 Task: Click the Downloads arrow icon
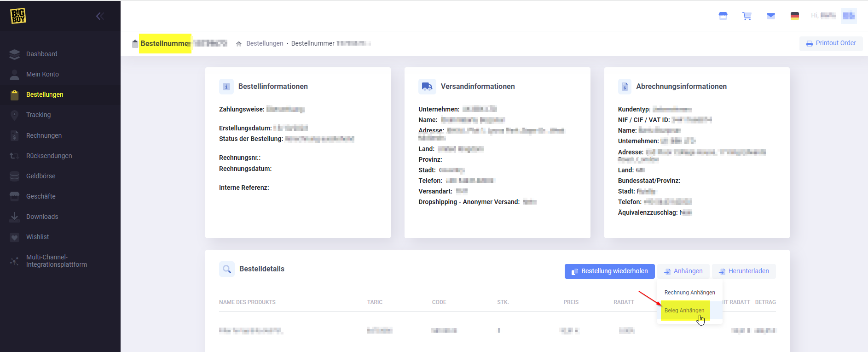coord(15,217)
